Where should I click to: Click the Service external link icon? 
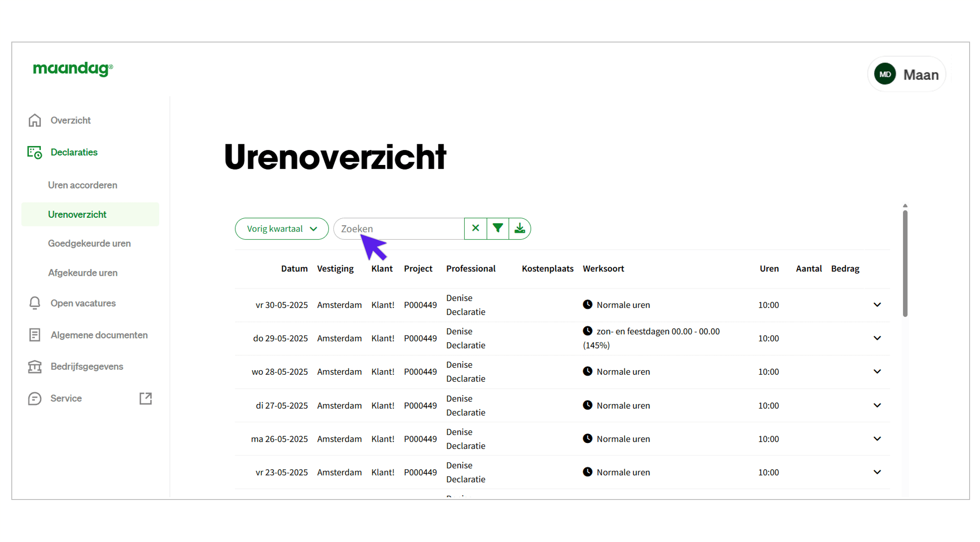click(146, 398)
